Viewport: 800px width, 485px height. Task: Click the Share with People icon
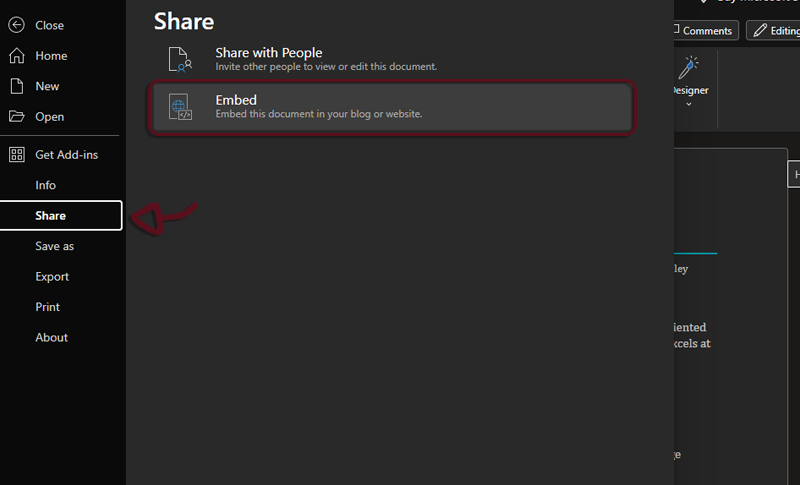point(180,59)
